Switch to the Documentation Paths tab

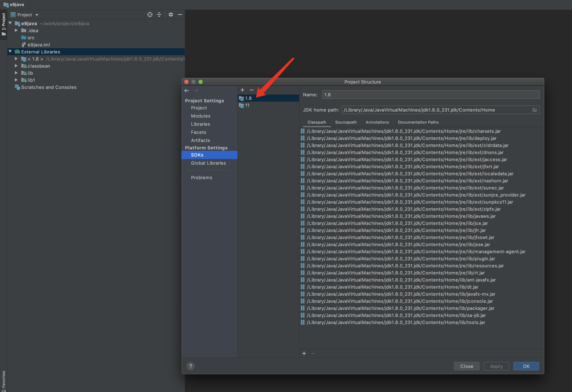coord(418,122)
